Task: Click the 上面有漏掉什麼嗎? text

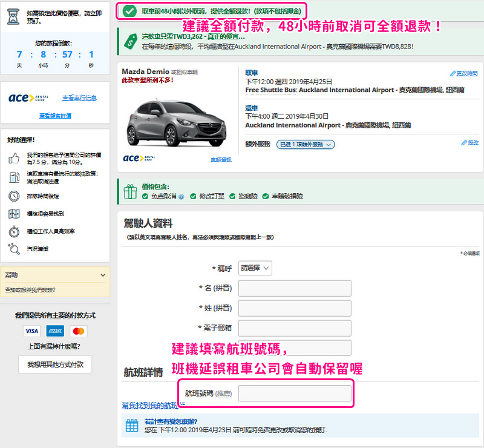Action: point(54,346)
